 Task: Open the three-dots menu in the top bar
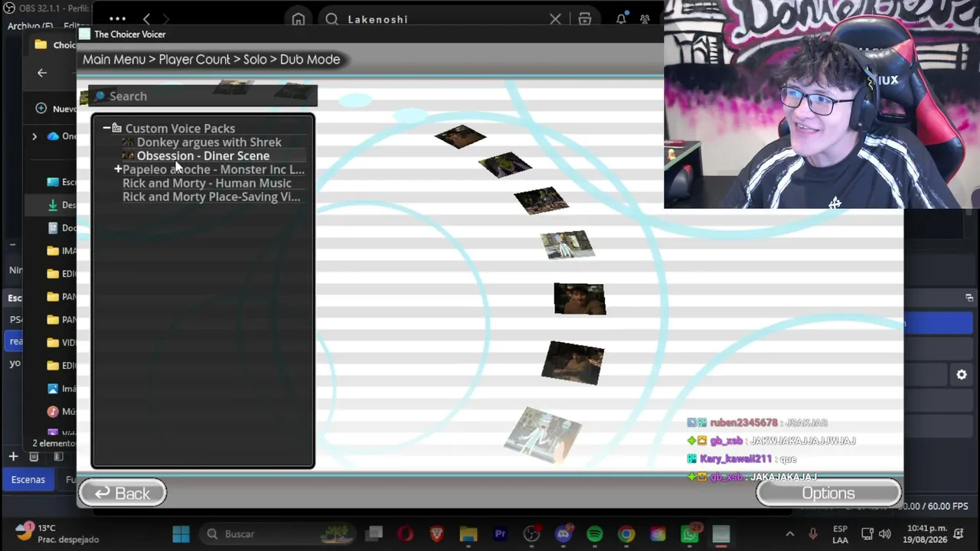pyautogui.click(x=117, y=18)
